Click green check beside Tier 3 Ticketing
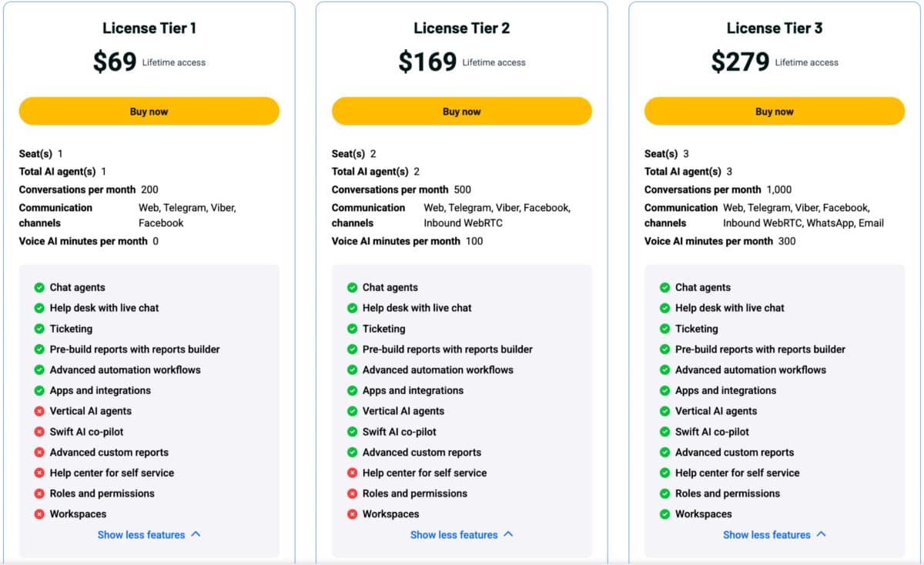This screenshot has width=924, height=565. coord(665,329)
